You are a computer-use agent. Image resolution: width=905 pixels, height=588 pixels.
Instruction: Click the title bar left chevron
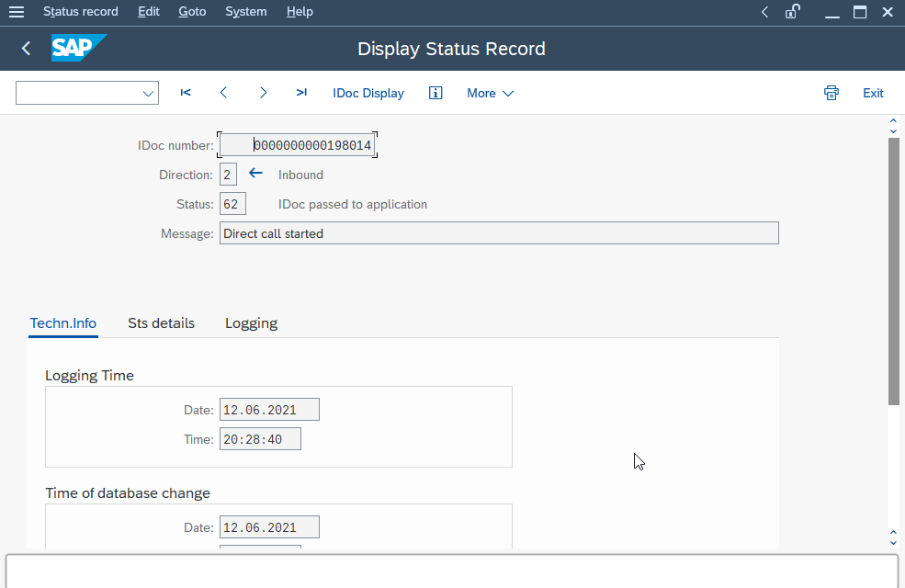[x=764, y=12]
